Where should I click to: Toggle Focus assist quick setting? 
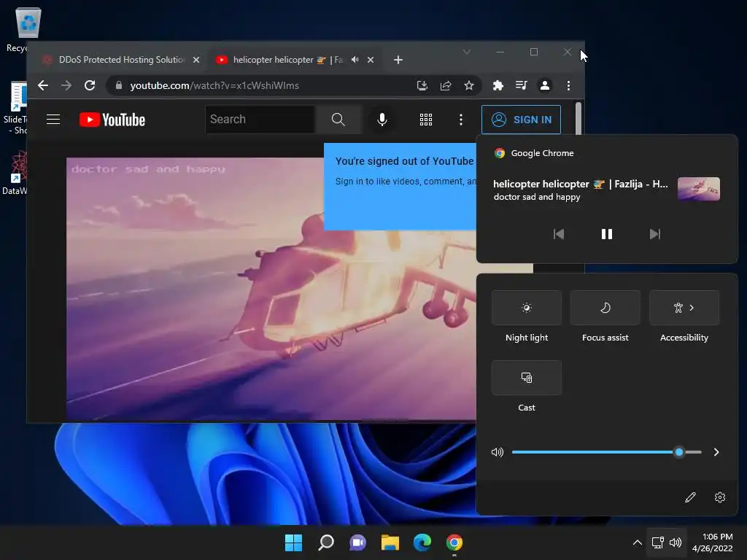[605, 308]
